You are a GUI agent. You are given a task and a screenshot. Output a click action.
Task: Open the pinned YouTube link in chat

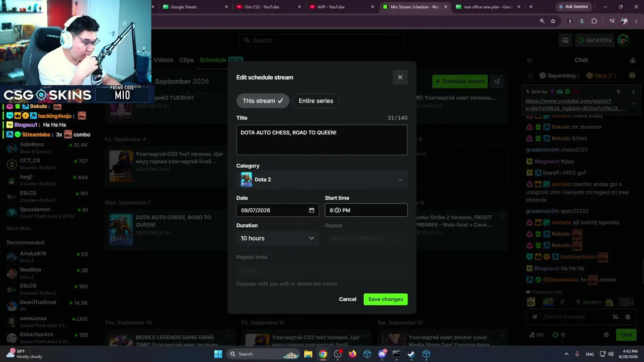pyautogui.click(x=576, y=105)
